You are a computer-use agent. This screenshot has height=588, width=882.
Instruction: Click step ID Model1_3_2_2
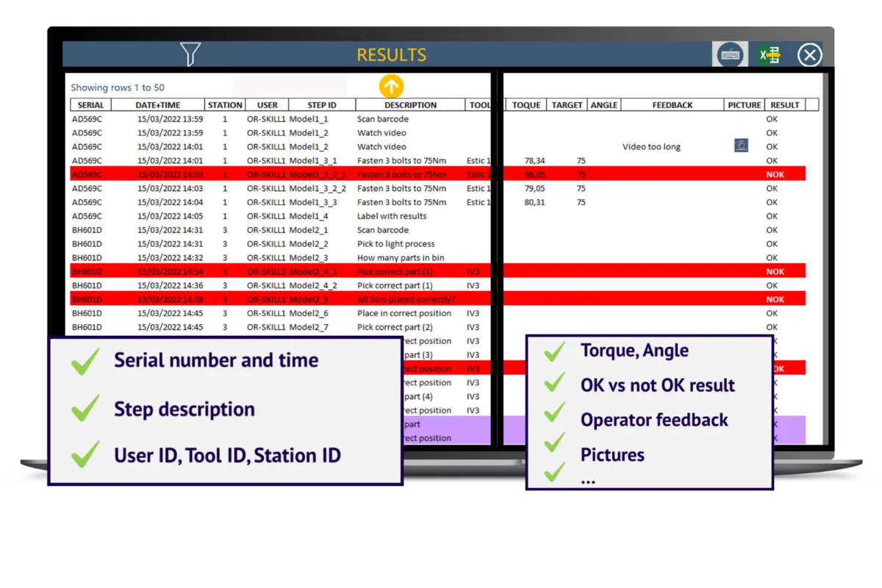[x=318, y=188]
